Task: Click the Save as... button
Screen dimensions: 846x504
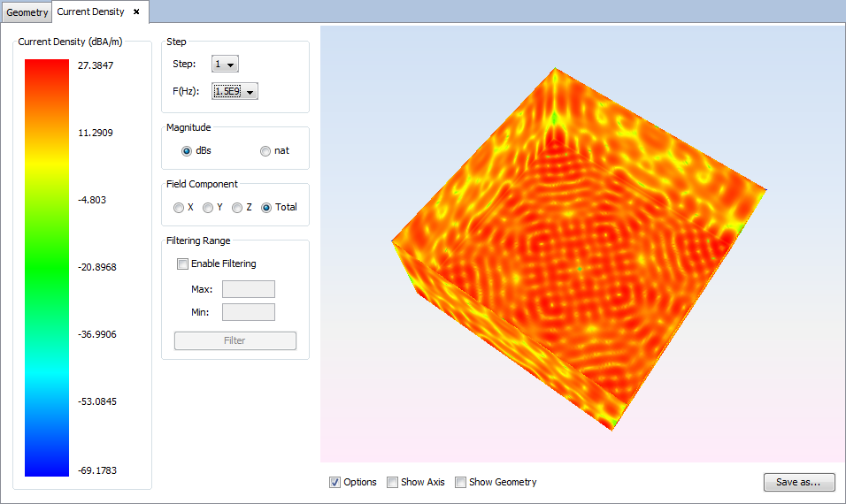Action: pos(798,482)
